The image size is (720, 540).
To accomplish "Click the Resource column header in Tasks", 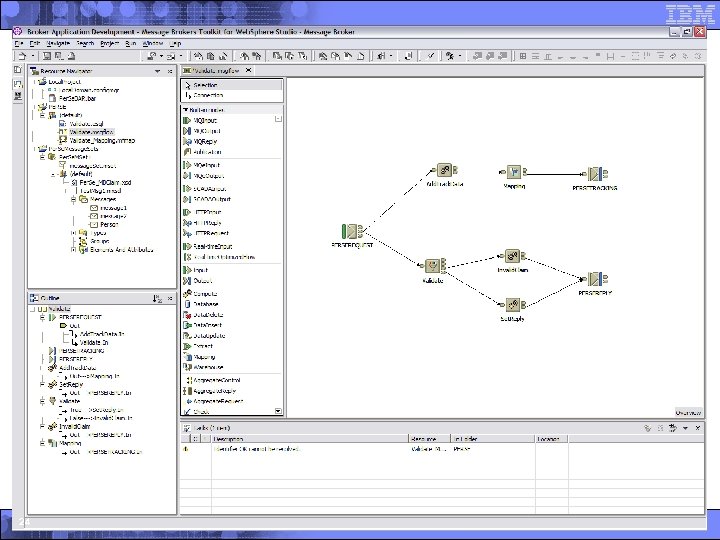I will pos(429,439).
